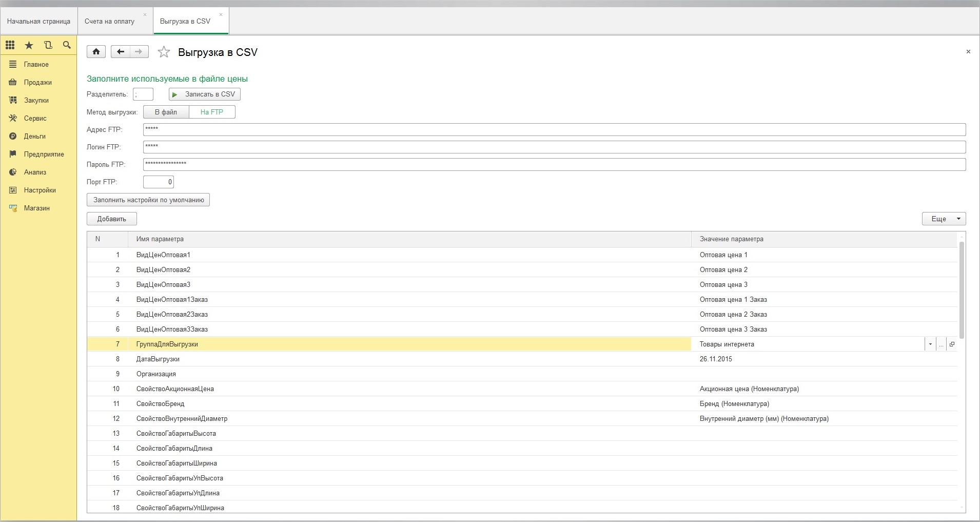This screenshot has height=522, width=980.
Task: Select В файл export method
Action: coord(166,112)
